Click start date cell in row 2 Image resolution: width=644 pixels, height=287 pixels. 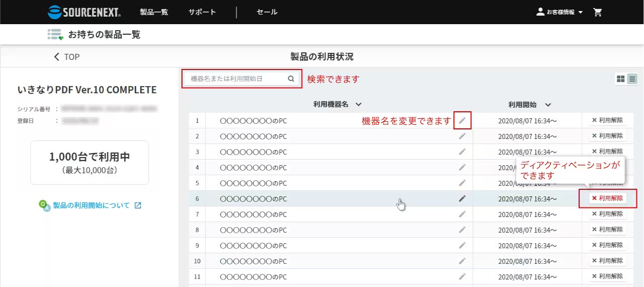pos(527,136)
